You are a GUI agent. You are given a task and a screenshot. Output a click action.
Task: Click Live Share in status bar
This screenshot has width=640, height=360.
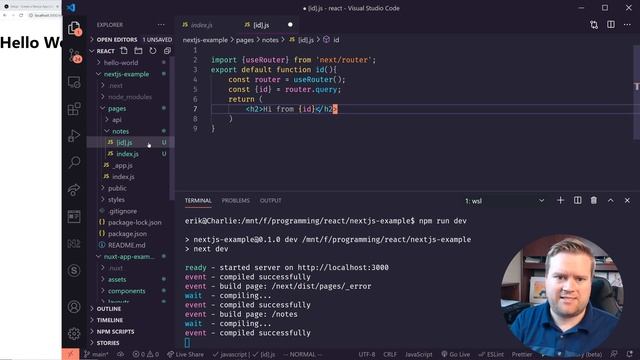[185, 354]
